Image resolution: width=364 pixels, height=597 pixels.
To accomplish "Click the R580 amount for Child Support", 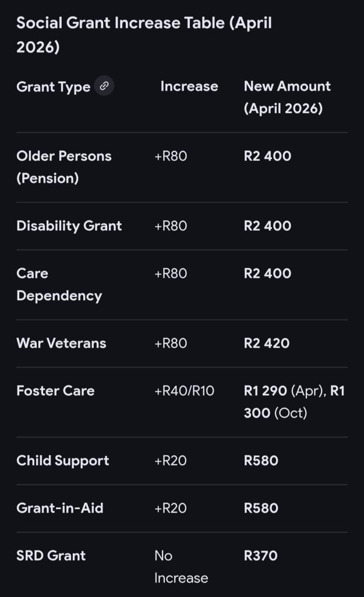I will pyautogui.click(x=261, y=461).
